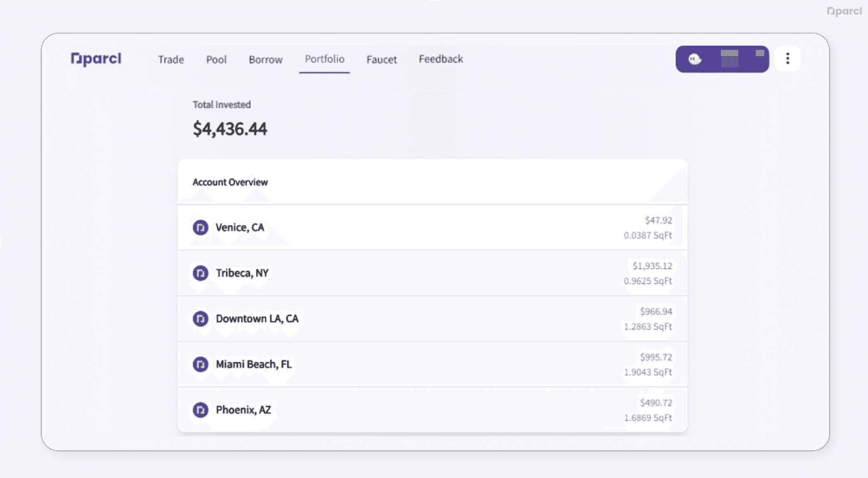Viewport: 868px width, 478px height.
Task: Select the Pool section
Action: pos(216,59)
